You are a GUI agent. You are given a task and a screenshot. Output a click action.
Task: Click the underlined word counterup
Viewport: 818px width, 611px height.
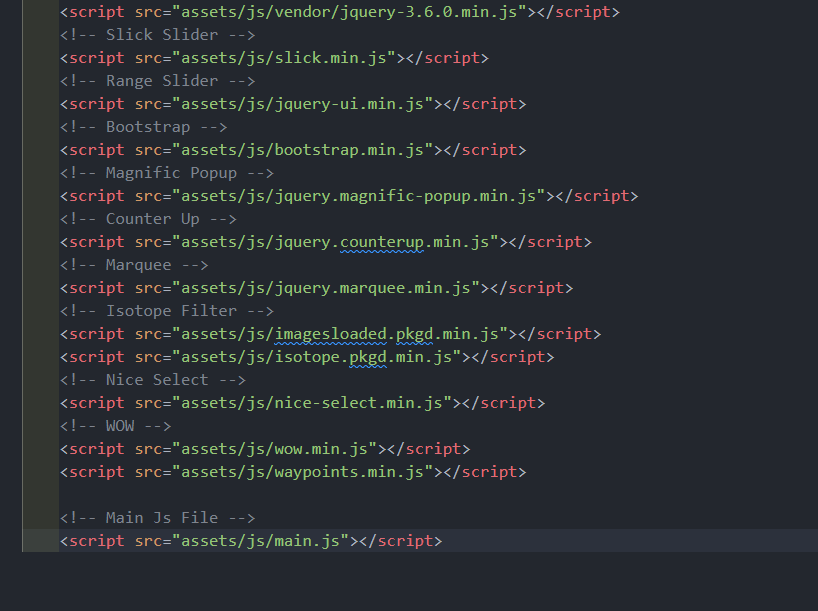tap(382, 243)
